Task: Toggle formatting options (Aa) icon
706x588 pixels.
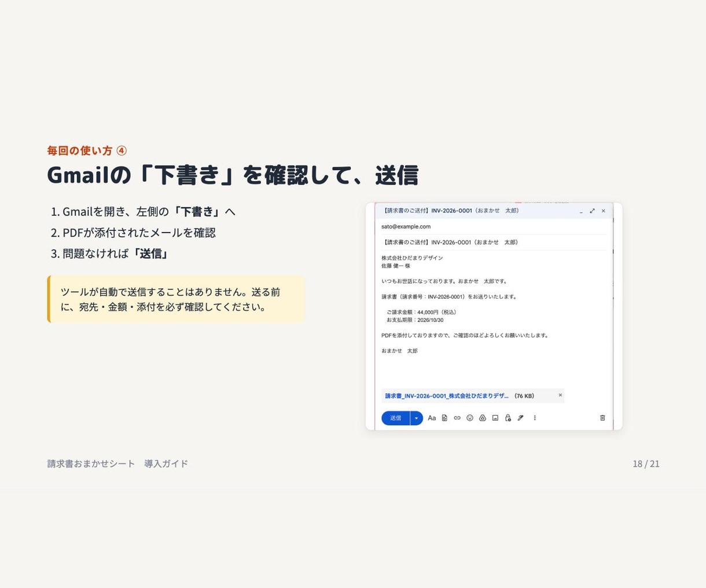Action: click(x=432, y=418)
